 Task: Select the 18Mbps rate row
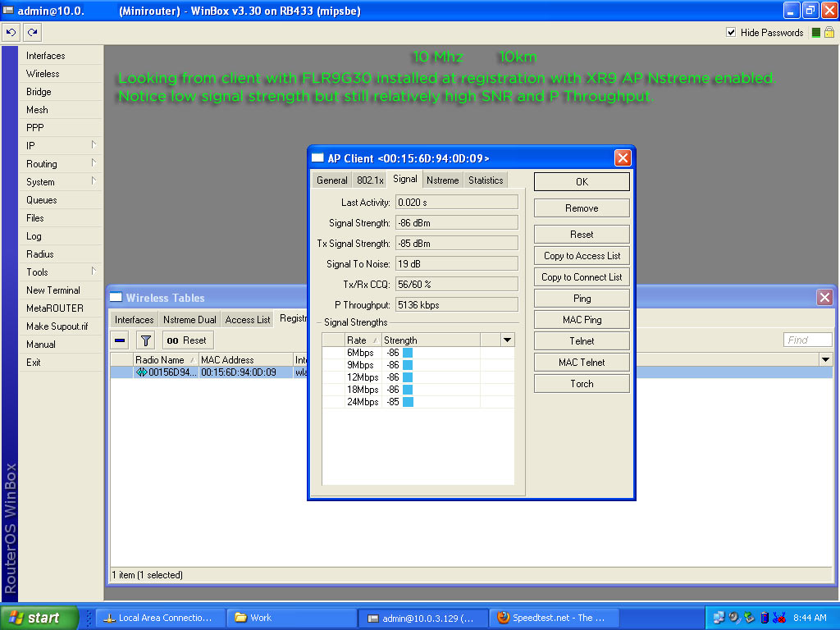coord(418,390)
